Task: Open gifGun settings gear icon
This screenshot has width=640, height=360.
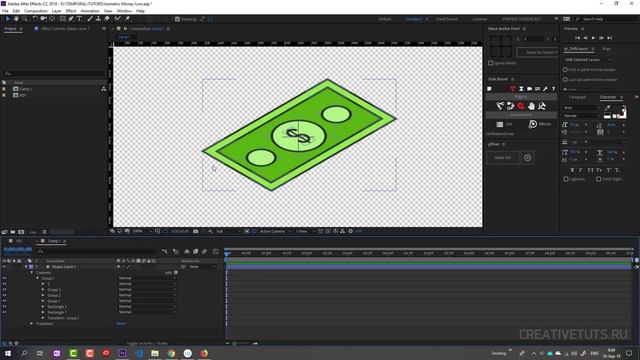Action: [x=527, y=158]
